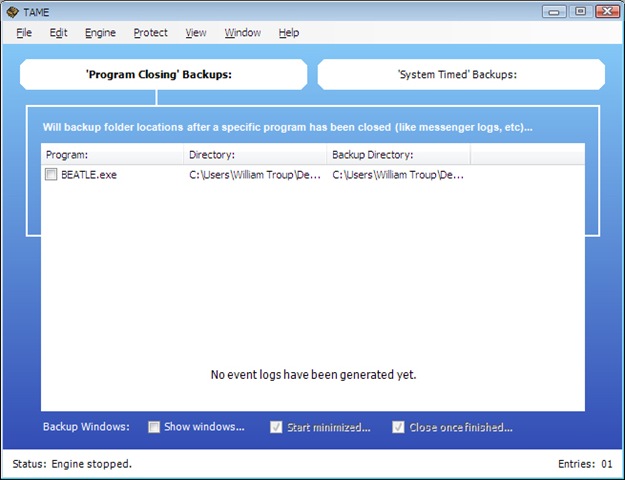
Task: Click the Backup Windows label
Action: pos(86,427)
